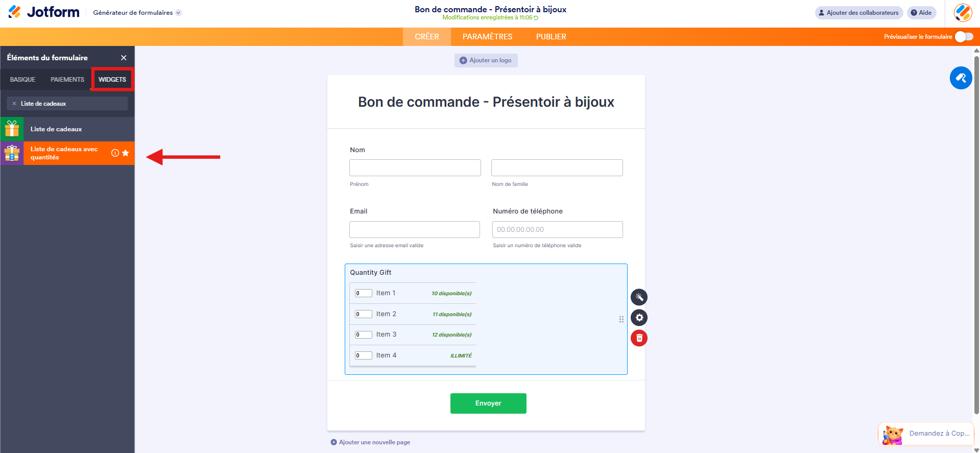Click the purple gift icon with quantities
Image resolution: width=980 pixels, height=453 pixels.
point(12,153)
